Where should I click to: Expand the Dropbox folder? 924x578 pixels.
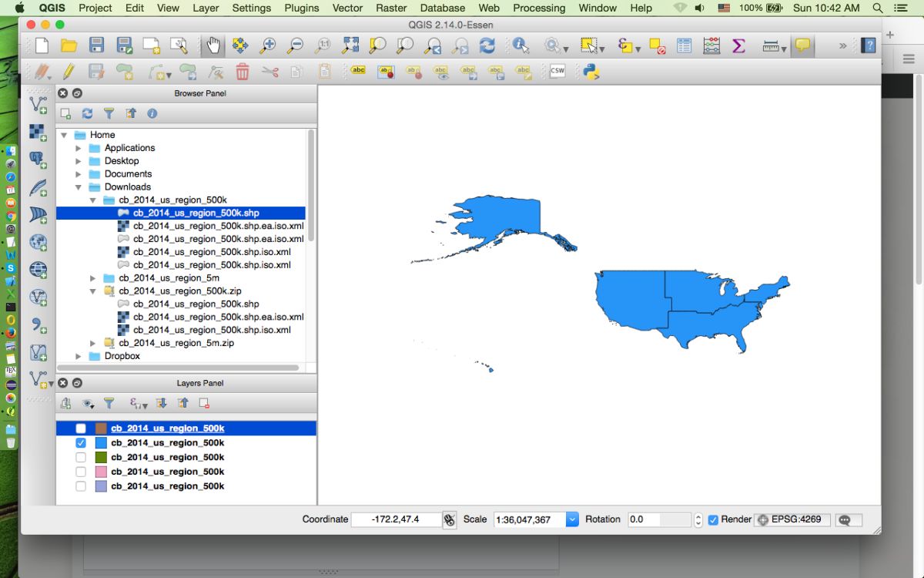(x=79, y=356)
